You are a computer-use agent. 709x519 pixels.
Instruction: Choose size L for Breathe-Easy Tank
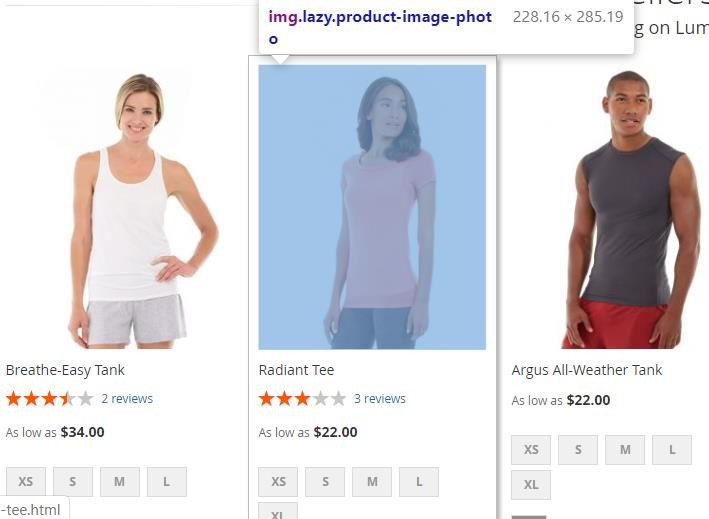click(x=167, y=482)
